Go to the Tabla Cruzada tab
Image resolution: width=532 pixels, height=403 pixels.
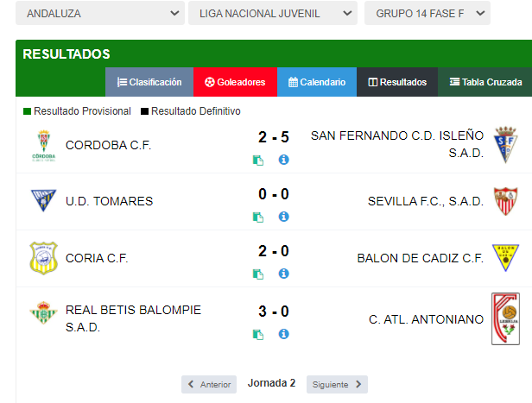[485, 82]
